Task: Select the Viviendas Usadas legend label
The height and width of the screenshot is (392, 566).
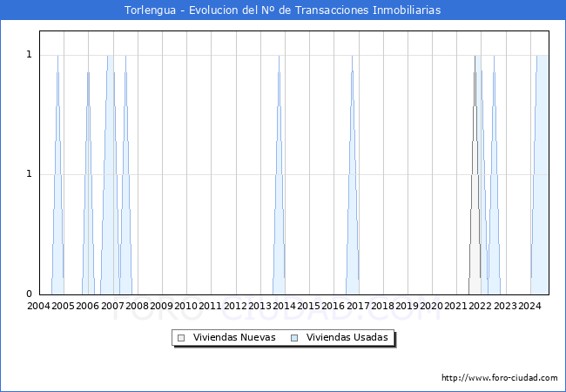Action: [347, 337]
